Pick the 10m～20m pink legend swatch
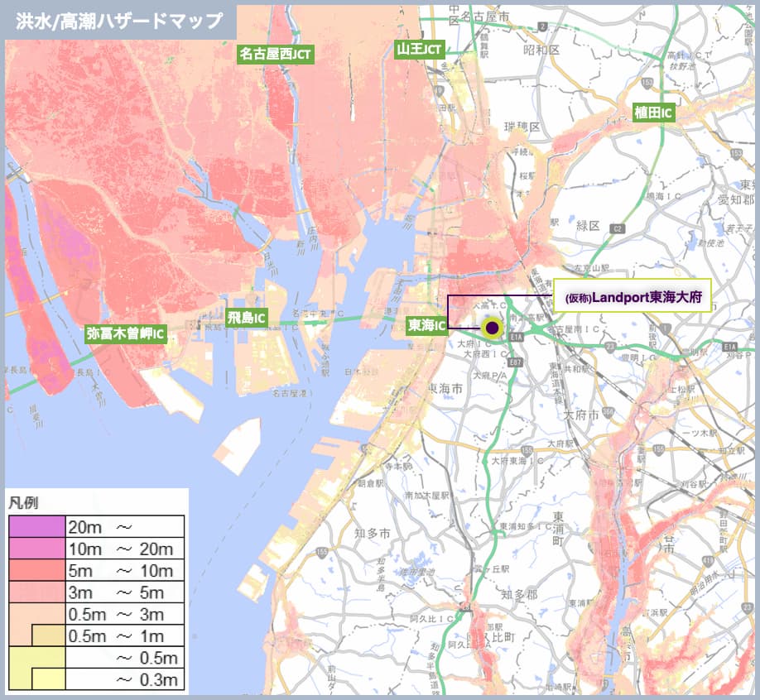This screenshot has width=760, height=700. pos(36,548)
